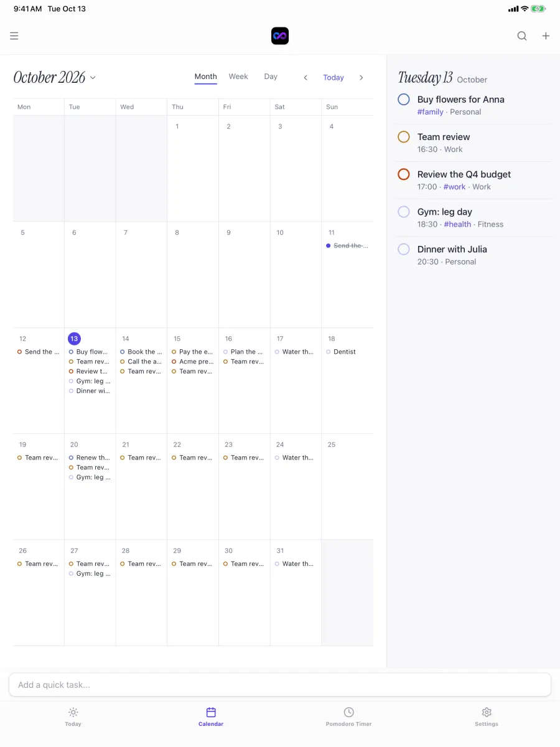Complete Dinner with Julia task
This screenshot has width=560, height=747.
tap(404, 249)
